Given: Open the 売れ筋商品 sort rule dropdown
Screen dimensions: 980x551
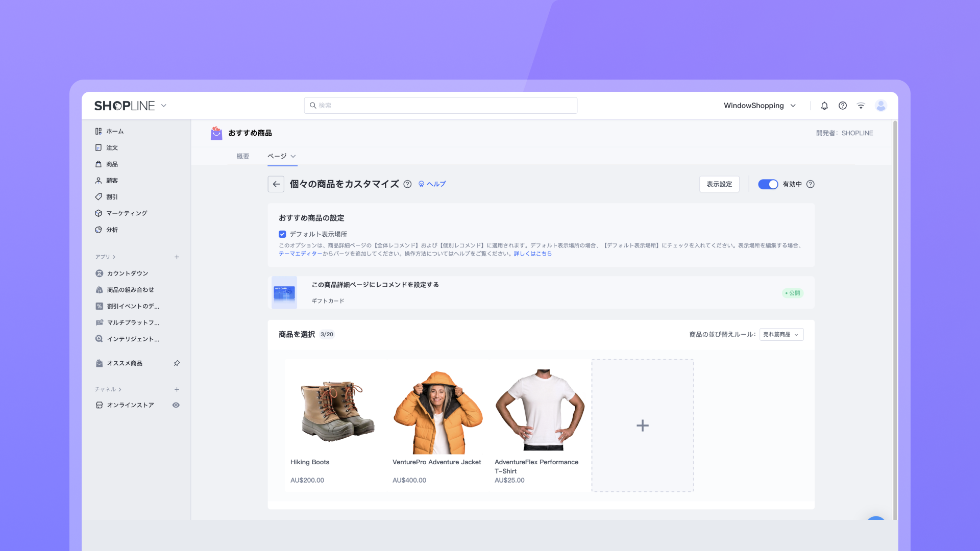Looking at the screenshot, I should pos(781,335).
